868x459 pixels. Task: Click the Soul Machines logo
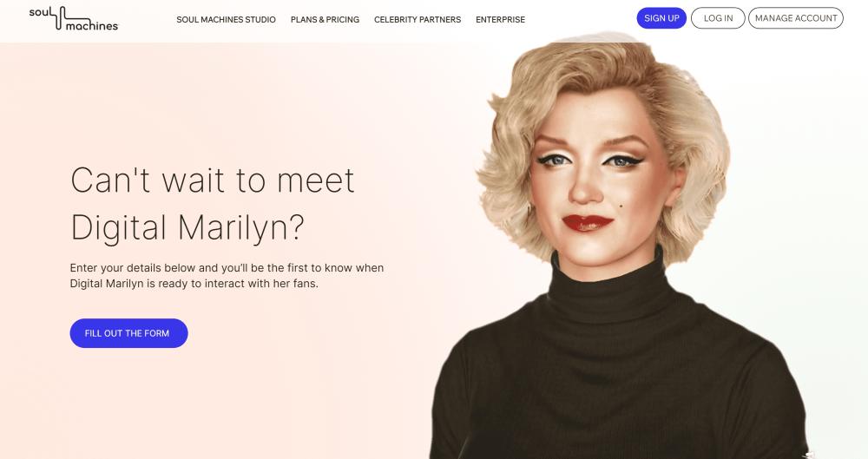(74, 18)
